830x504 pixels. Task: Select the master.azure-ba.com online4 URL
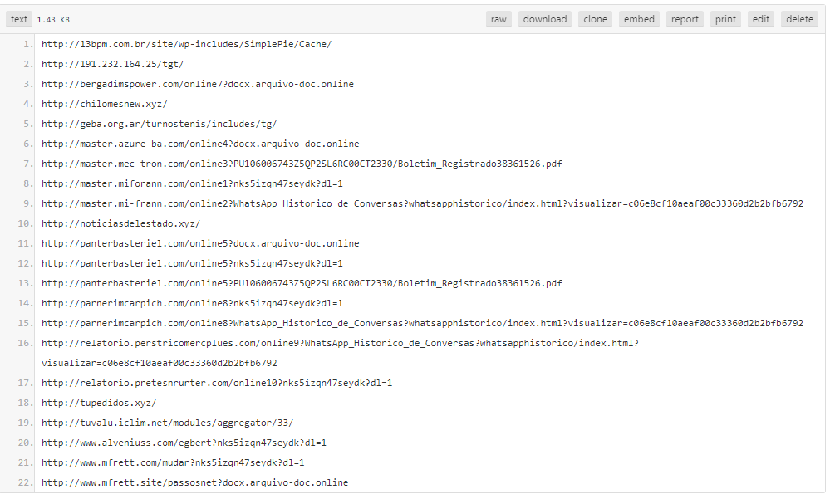coord(200,144)
